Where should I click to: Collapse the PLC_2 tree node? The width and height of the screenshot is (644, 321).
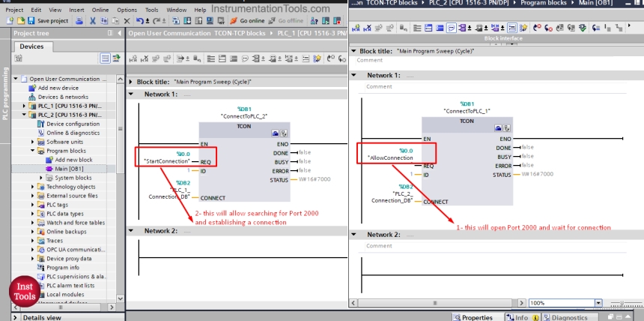[24, 115]
